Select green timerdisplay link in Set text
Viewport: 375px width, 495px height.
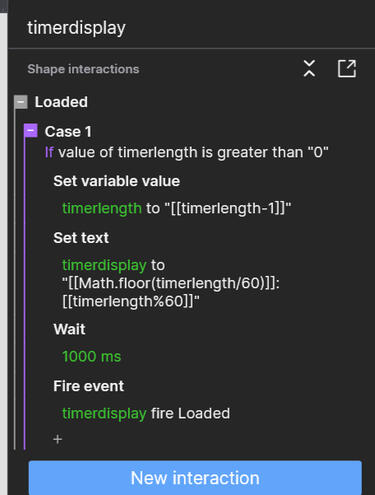tap(104, 265)
